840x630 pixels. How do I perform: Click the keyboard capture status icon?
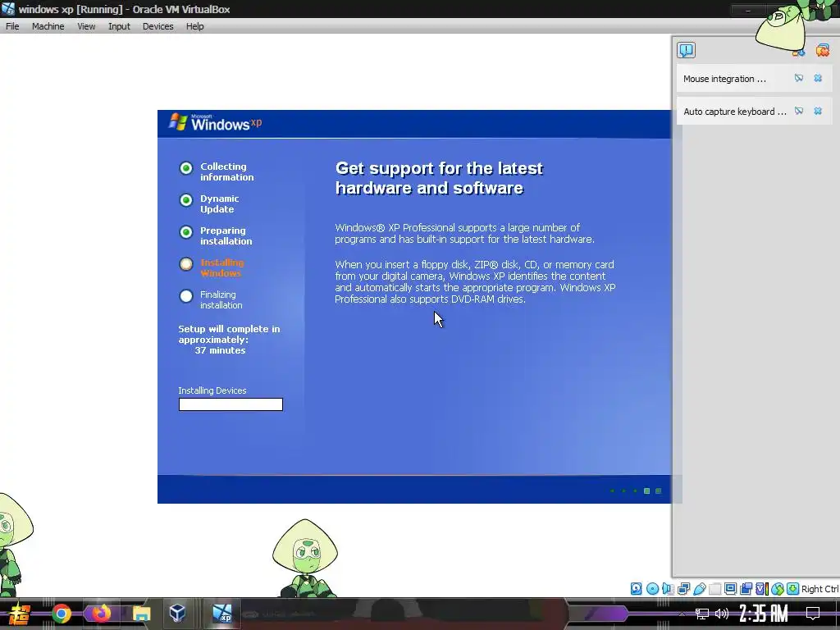pos(793,589)
